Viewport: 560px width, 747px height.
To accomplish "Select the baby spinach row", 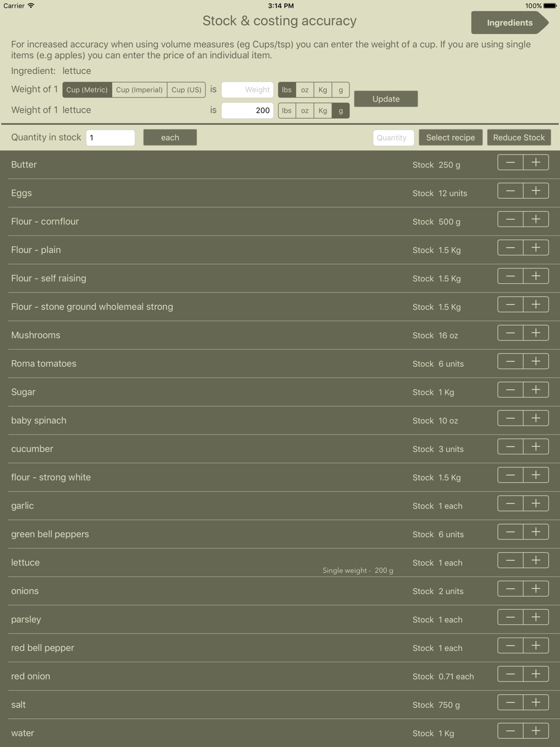I will [x=280, y=421].
